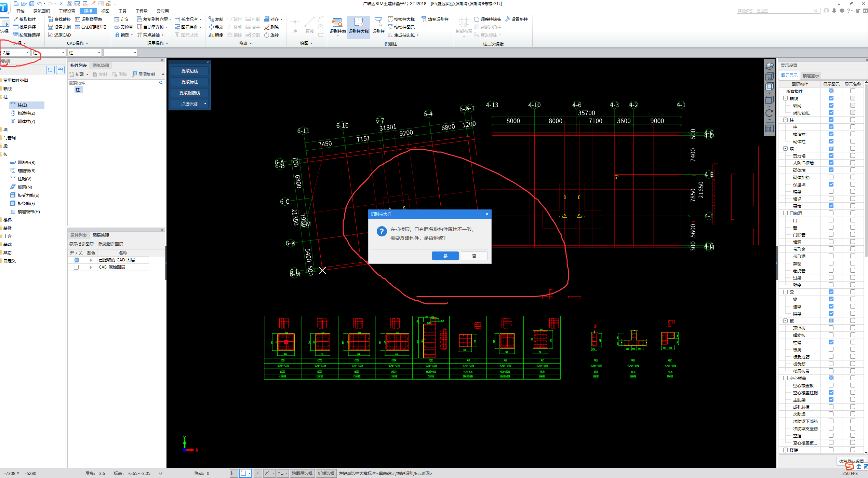Viewport: 868px width, 478px height.
Task: Click the 批量选择 batch select tool
Action: click(25, 27)
